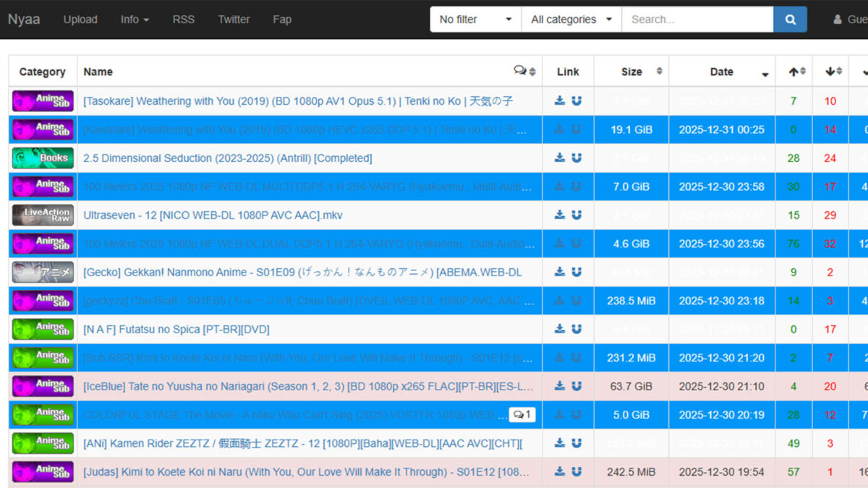868x488 pixels.
Task: Sort by comments count column icon
Action: tap(525, 71)
